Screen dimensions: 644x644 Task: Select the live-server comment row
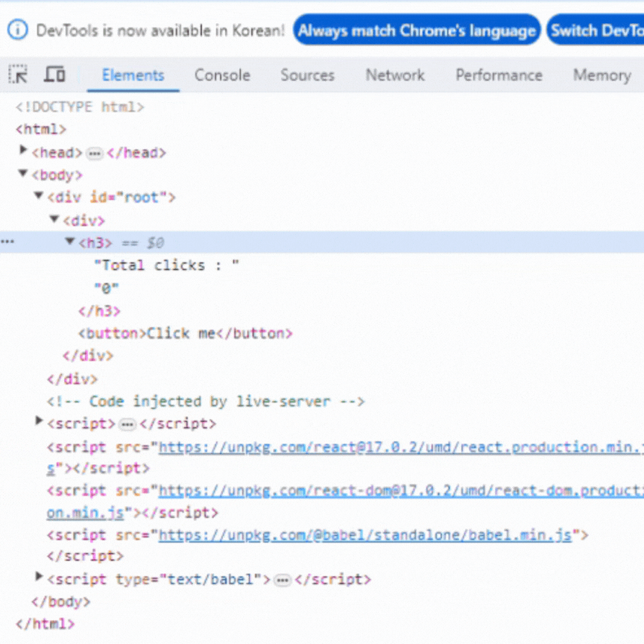[x=206, y=401]
